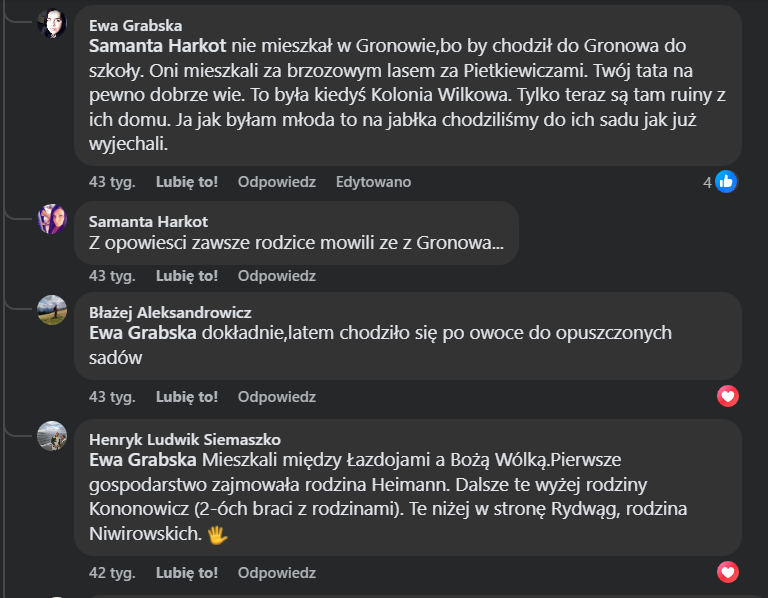Reply to Henryk Ludwik Siemaszko's comment
The image size is (768, 598).
(x=276, y=573)
